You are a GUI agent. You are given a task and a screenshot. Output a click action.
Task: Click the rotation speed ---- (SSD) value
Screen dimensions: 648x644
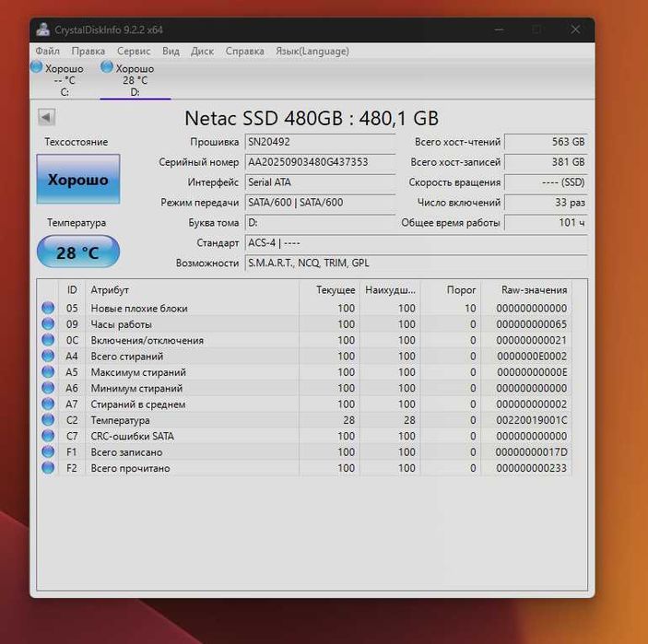[546, 182]
